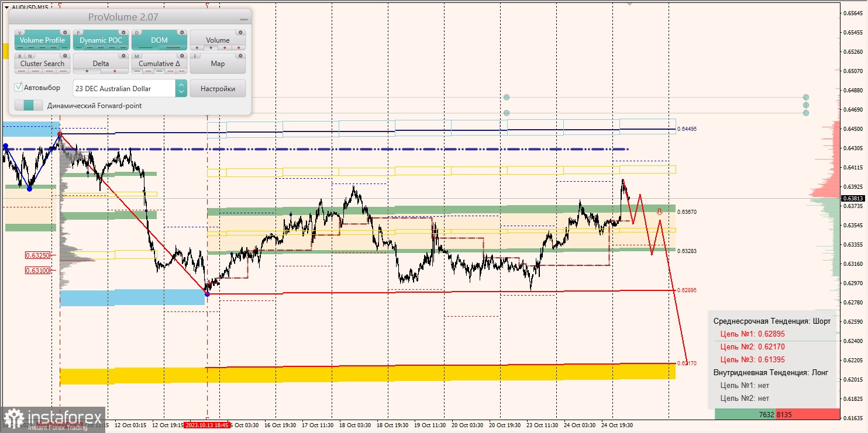
Task: Select the 0.63283 level label
Action: pos(687,251)
